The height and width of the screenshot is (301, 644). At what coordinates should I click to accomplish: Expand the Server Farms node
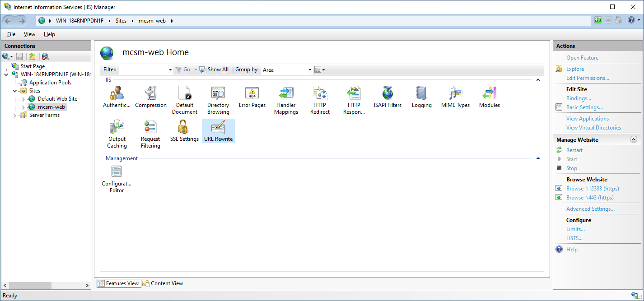pyautogui.click(x=15, y=116)
